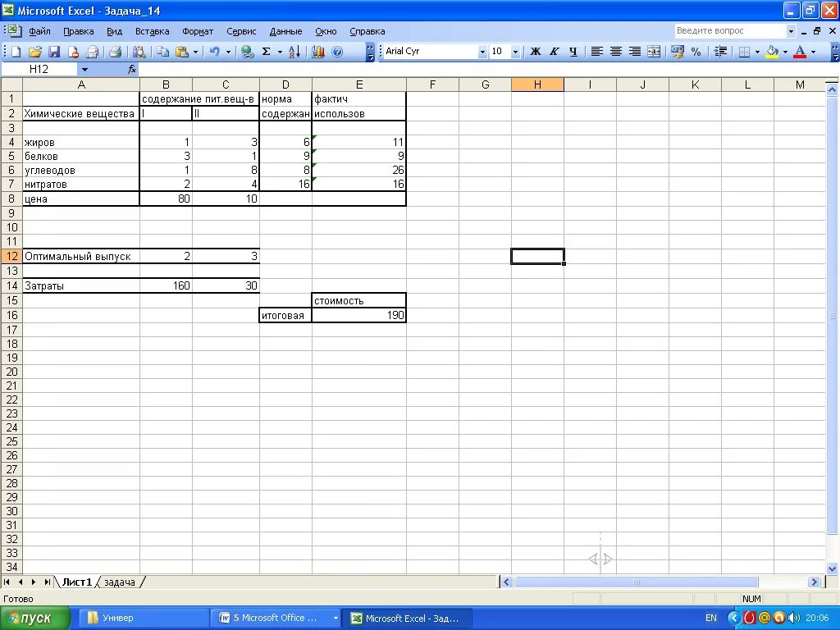Screen dimensions: 840x630
Task: Insert function using the fx button
Action: point(132,69)
